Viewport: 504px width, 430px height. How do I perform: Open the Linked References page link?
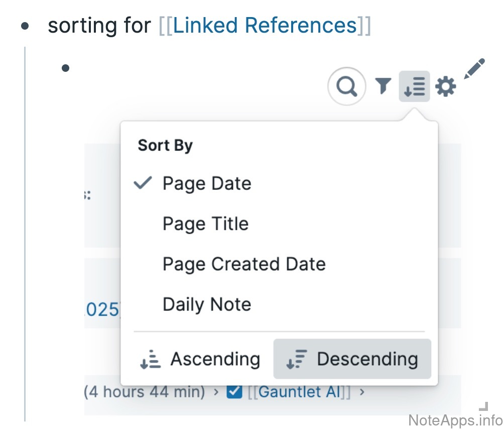click(265, 25)
